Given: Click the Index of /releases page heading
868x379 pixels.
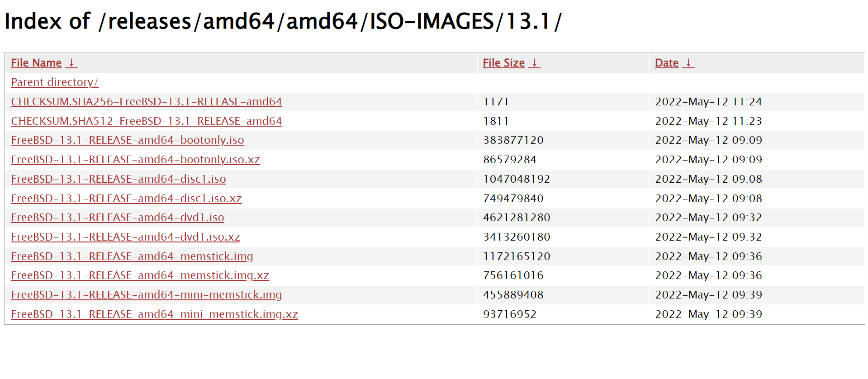Looking at the screenshot, I should 283,21.
